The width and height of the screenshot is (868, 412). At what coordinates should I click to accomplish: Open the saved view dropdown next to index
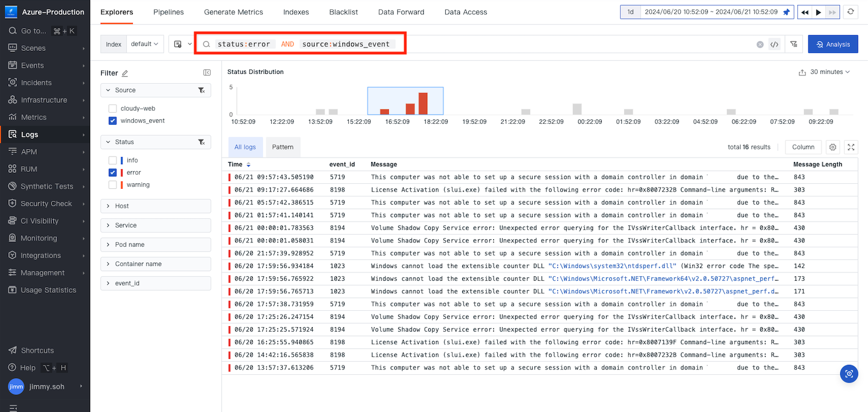[183, 44]
